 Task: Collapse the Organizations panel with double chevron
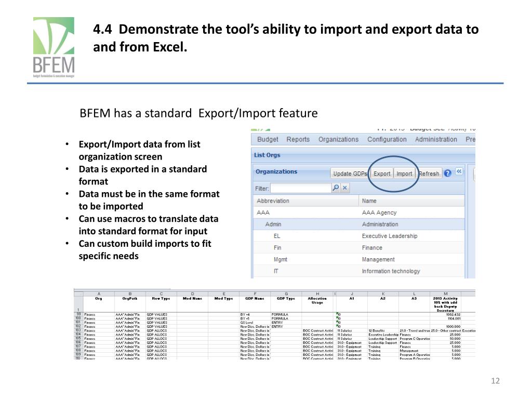(x=459, y=171)
